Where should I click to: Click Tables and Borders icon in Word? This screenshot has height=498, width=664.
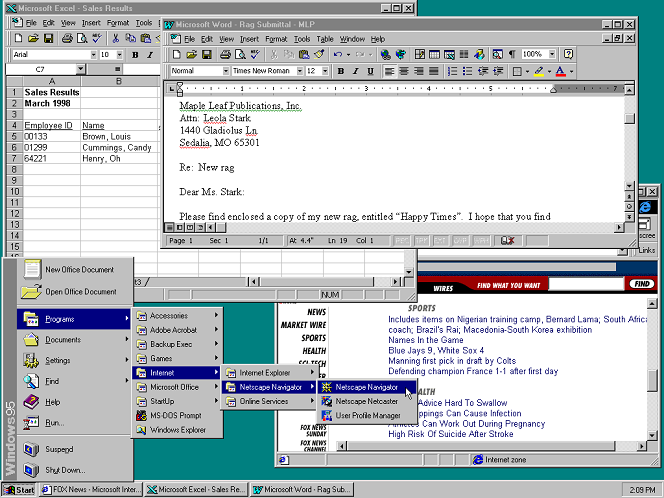tap(420, 54)
